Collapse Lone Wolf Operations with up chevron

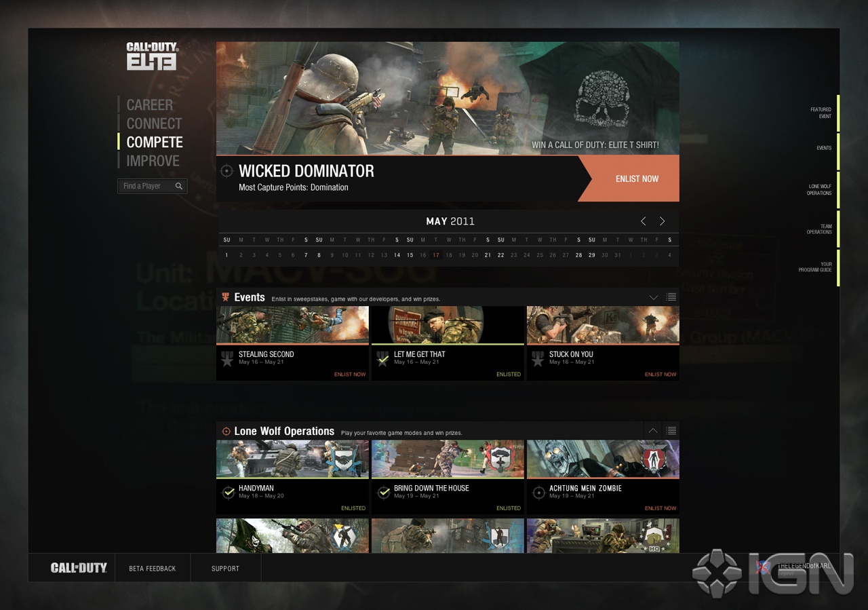tap(653, 431)
